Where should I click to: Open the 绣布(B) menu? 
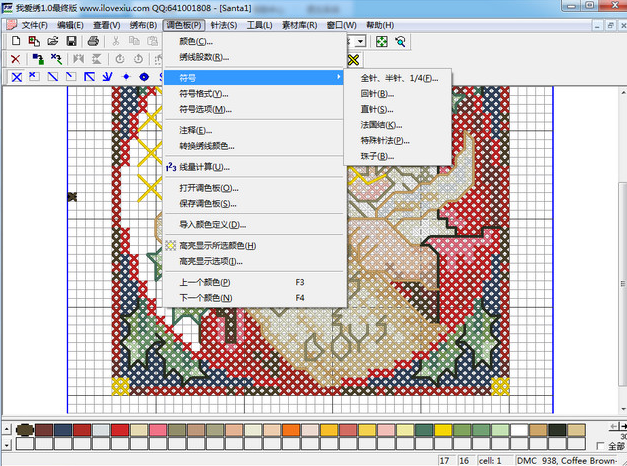click(143, 25)
